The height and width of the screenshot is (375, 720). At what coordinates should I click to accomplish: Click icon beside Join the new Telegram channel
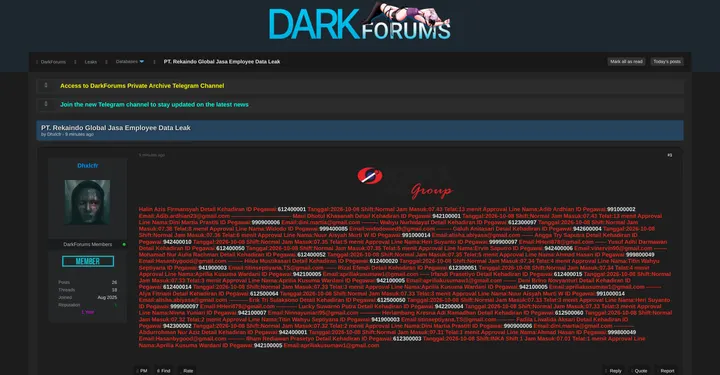pos(46,104)
